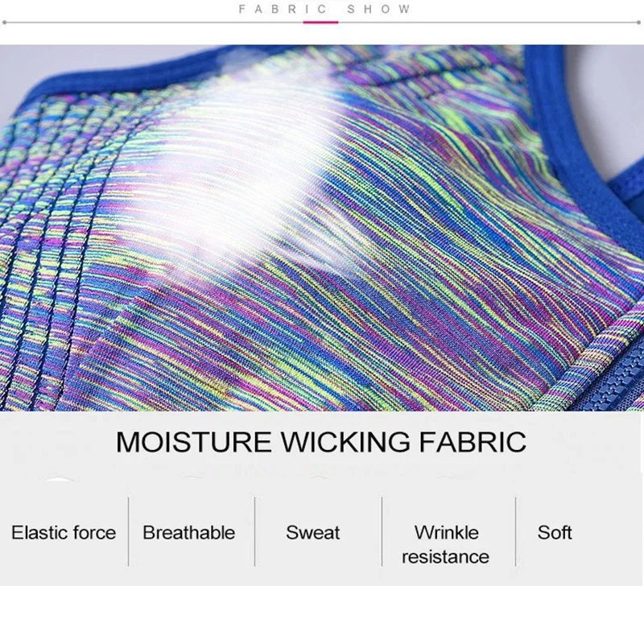Select the 'Elastic force' feature label

tap(64, 533)
